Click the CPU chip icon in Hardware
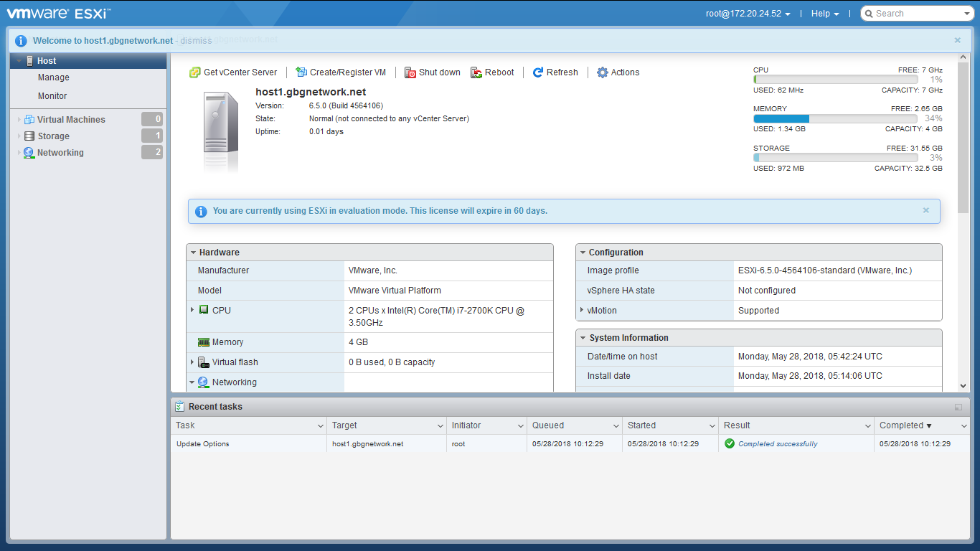This screenshot has height=551, width=980. tap(204, 310)
